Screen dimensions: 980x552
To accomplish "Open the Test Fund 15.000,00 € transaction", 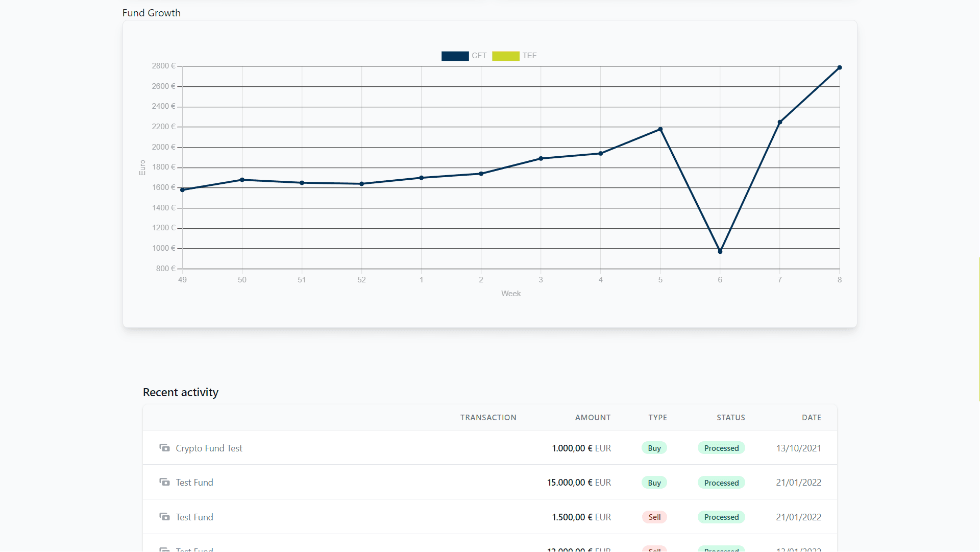I will 194,483.
